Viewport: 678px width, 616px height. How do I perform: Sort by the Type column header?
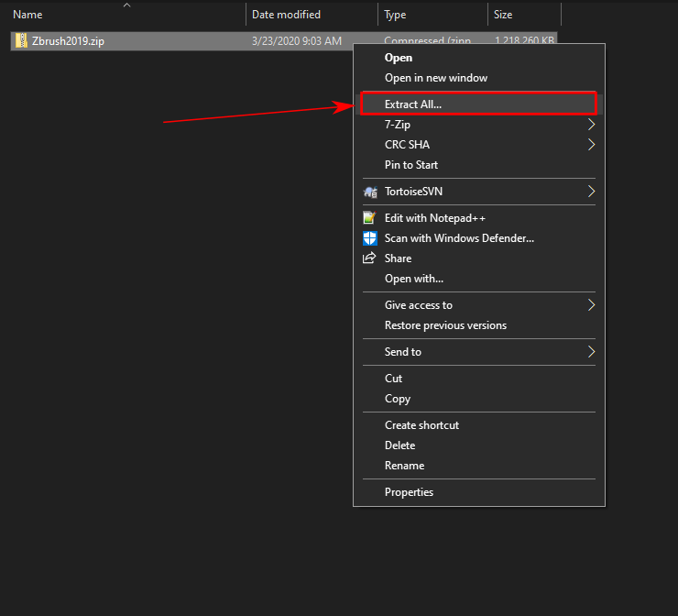click(432, 15)
